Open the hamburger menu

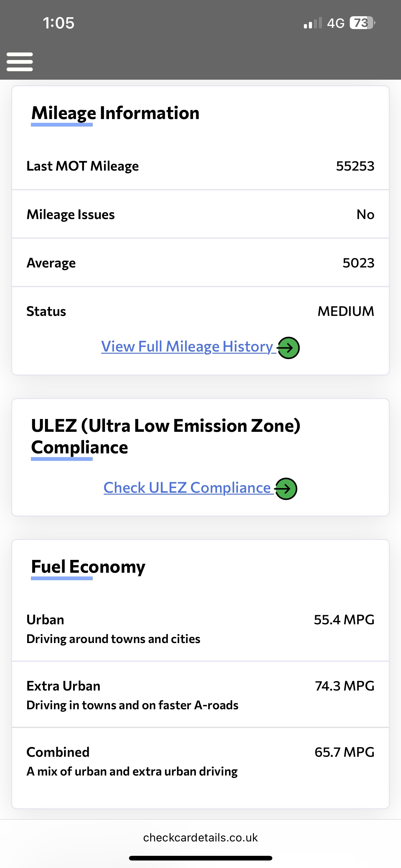(x=20, y=62)
